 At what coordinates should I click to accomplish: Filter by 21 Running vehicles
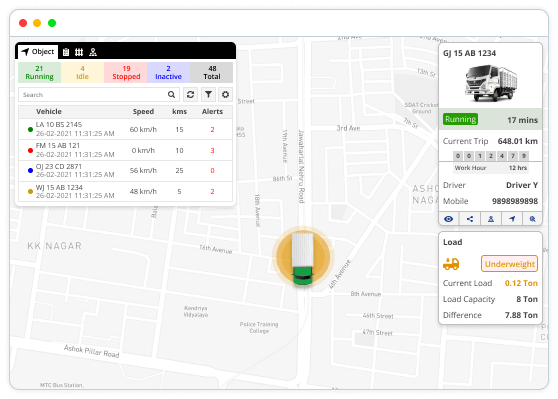click(40, 73)
